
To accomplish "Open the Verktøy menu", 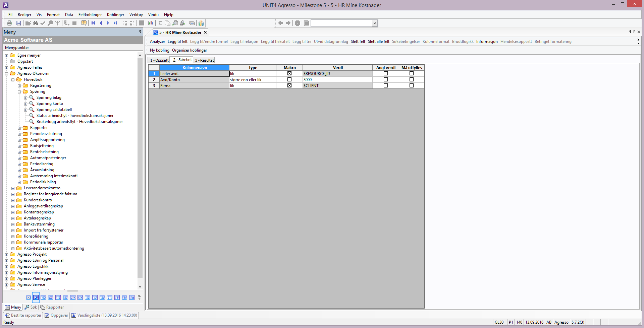I will (136, 15).
